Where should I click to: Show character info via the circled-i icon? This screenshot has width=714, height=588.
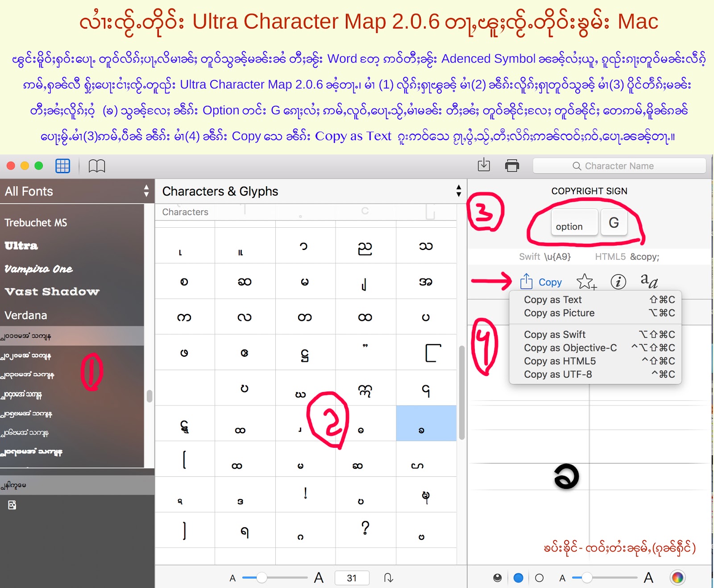point(619,282)
